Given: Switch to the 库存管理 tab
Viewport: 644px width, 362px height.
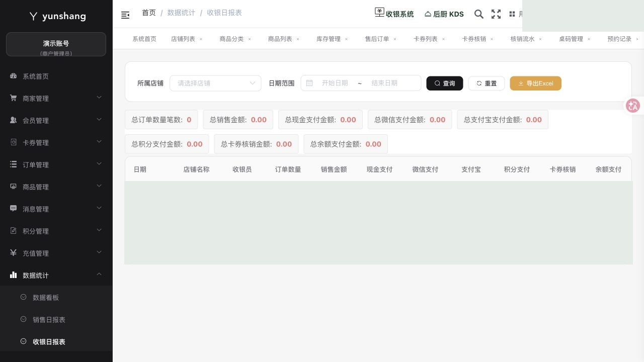Looking at the screenshot, I should coord(329,39).
